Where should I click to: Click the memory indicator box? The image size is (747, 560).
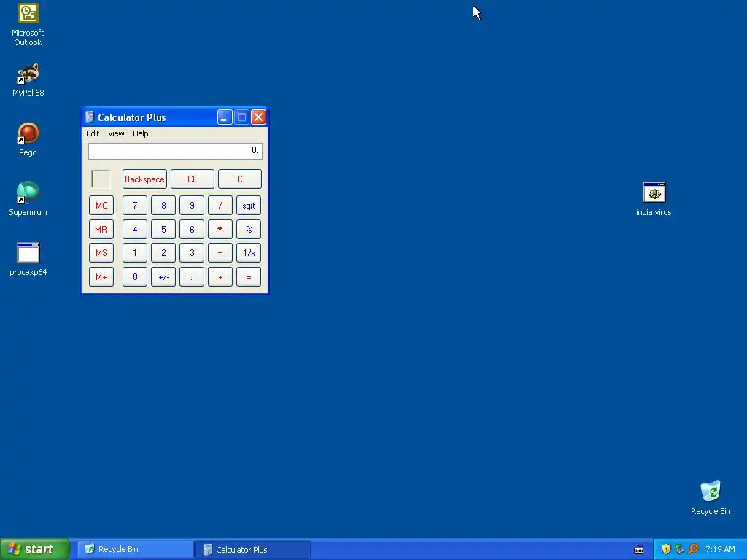click(101, 179)
